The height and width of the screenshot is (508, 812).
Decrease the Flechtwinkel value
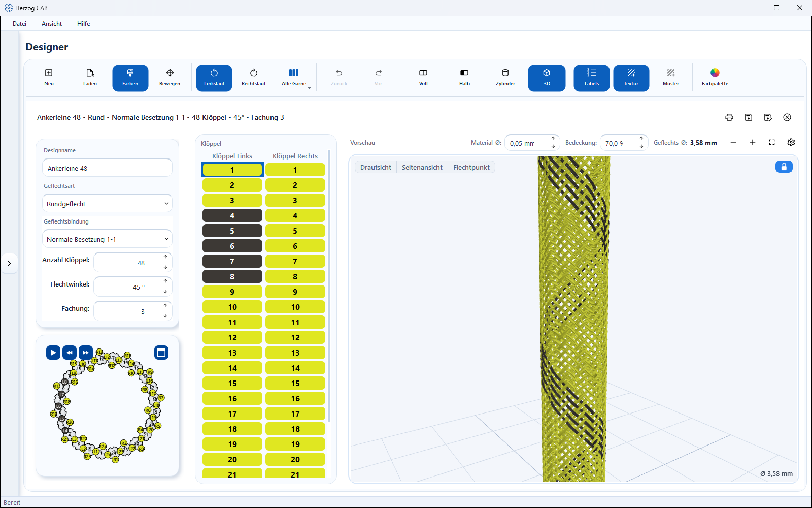click(165, 292)
